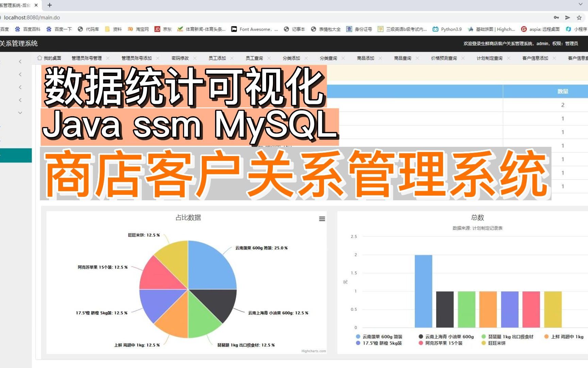Switch to the 我的桌面 home tab

point(49,58)
